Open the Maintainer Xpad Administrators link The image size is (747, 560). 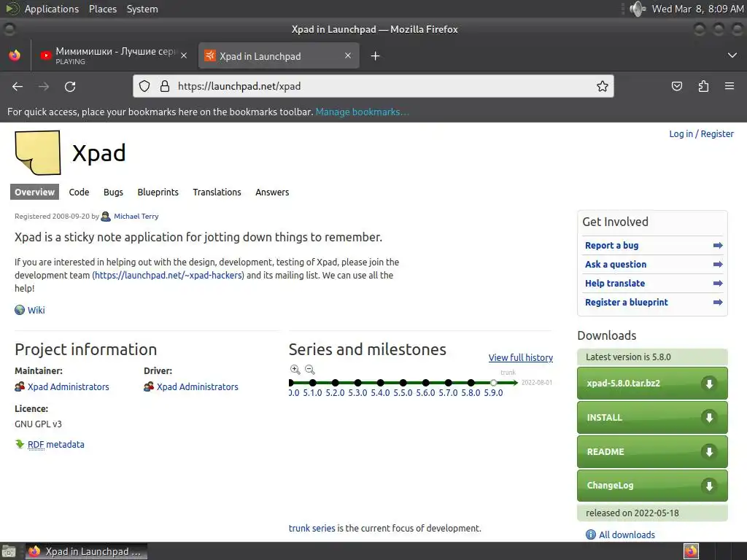click(68, 386)
